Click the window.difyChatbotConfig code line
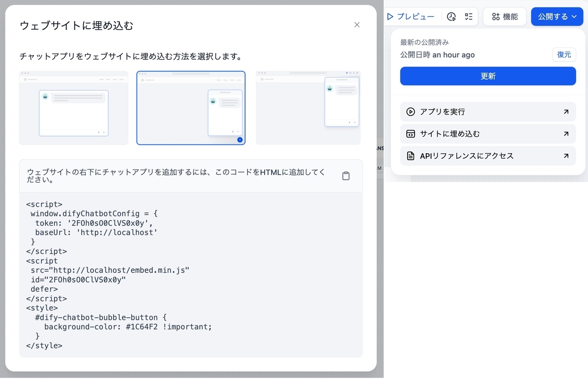Viewport: 588px width, 379px height. tap(94, 214)
